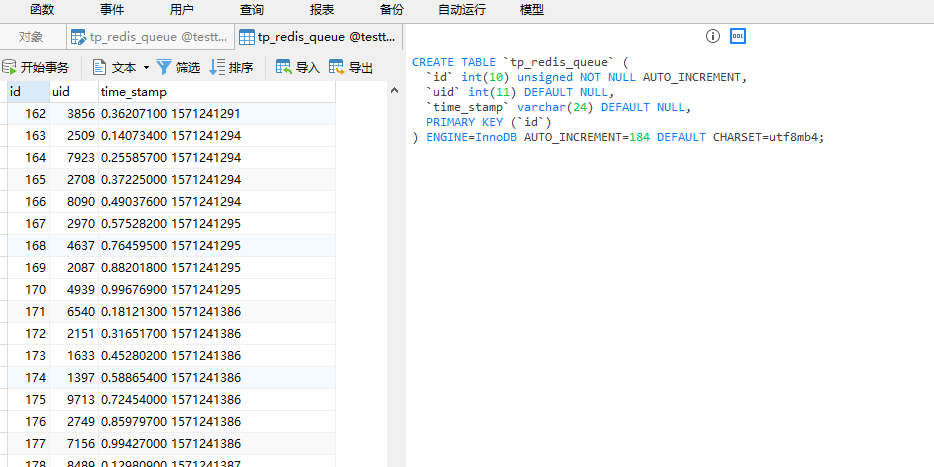The width and height of the screenshot is (934, 467).
Task: Select the cell with id 163
Action: (28, 135)
